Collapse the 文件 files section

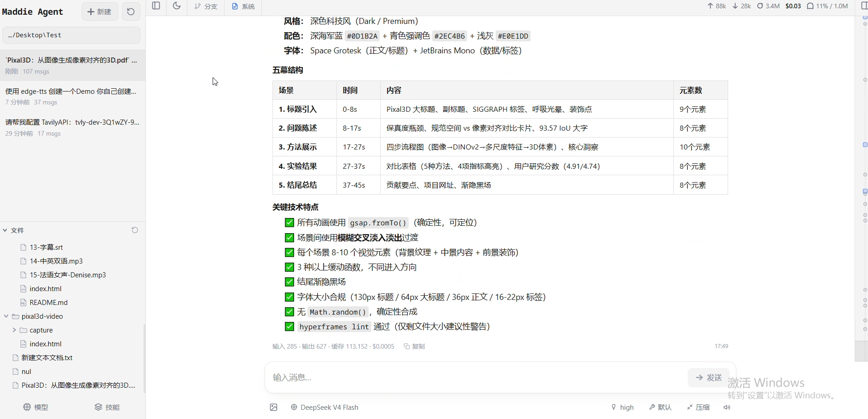click(x=13, y=230)
